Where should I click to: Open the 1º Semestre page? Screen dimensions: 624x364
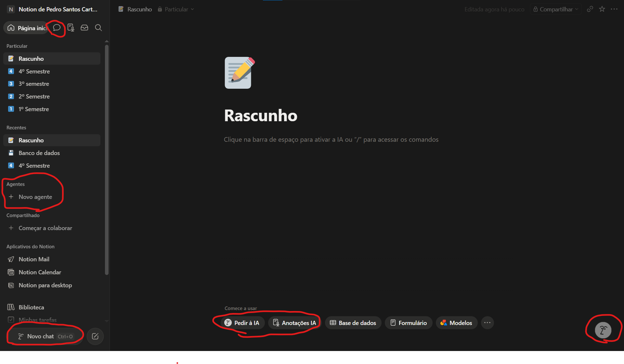(52, 109)
